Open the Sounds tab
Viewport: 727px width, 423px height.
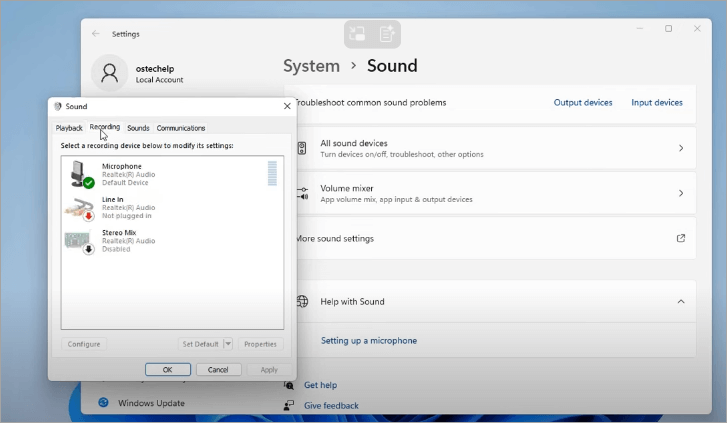pos(138,128)
